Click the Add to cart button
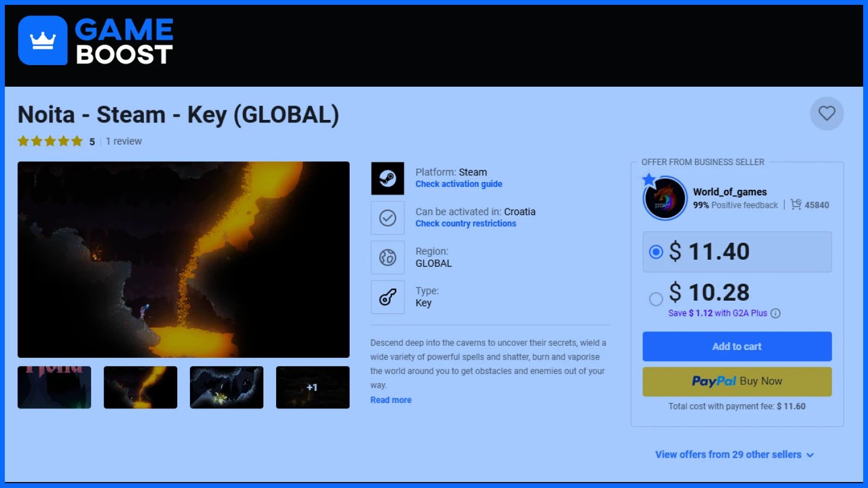 point(737,346)
